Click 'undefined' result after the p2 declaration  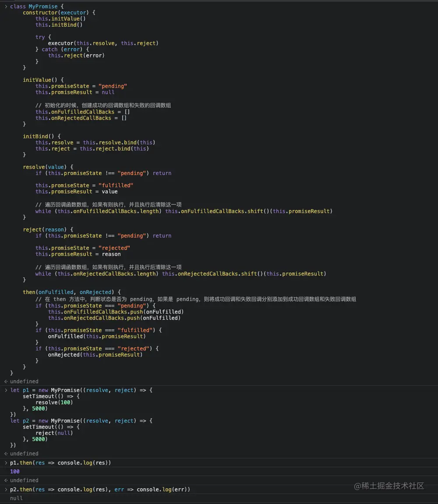click(24, 454)
